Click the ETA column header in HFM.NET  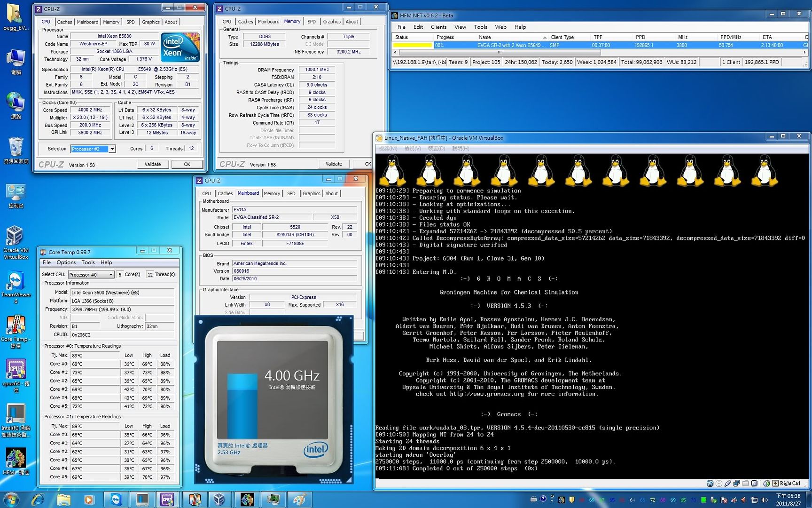[x=781, y=37]
